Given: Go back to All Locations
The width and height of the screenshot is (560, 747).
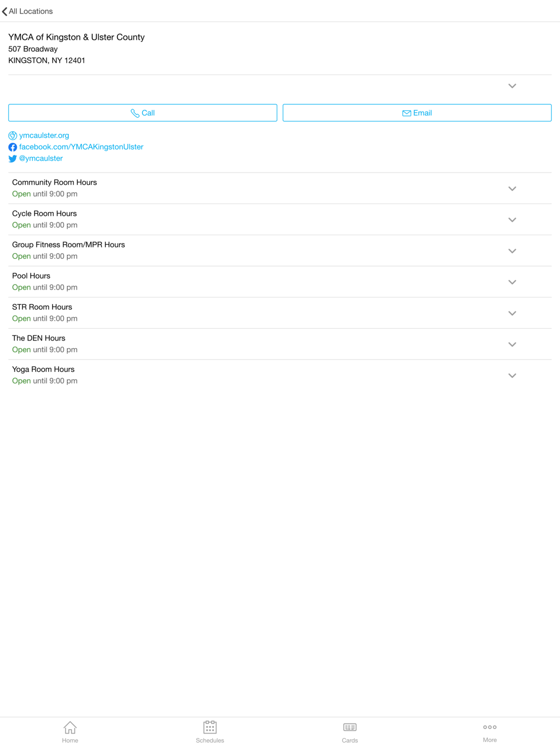Looking at the screenshot, I should click(27, 11).
